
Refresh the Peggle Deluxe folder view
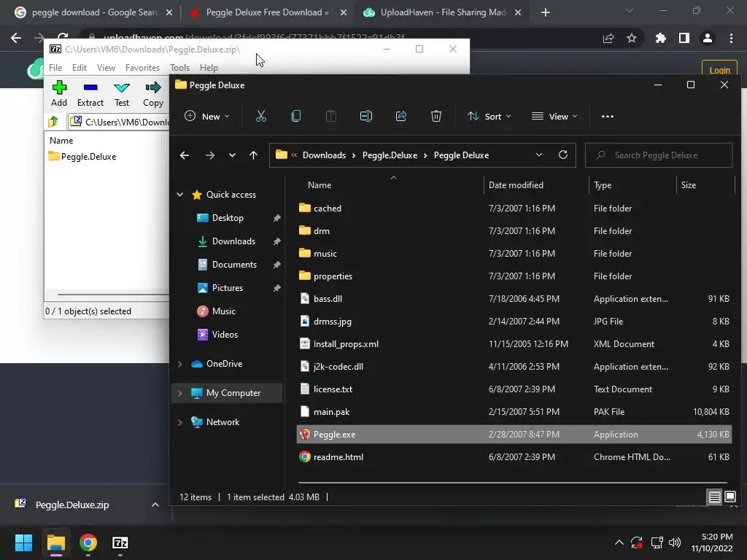[563, 155]
